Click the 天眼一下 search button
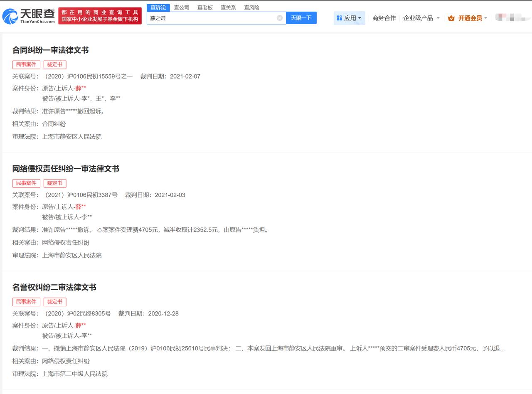 301,18
